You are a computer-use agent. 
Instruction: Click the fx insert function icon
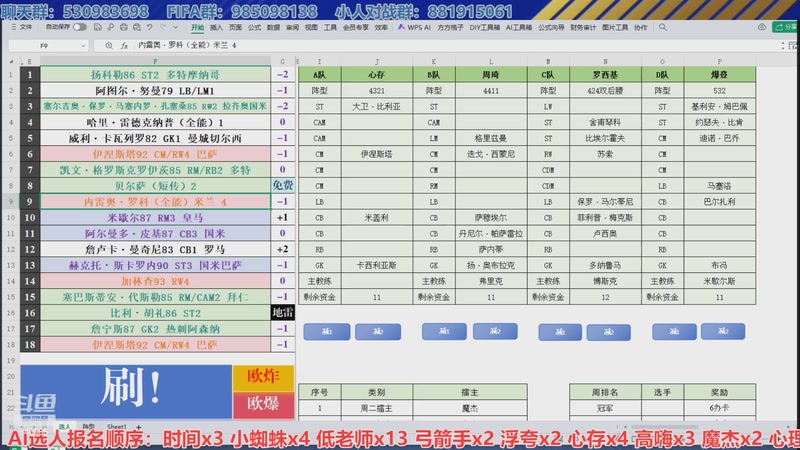[124, 45]
